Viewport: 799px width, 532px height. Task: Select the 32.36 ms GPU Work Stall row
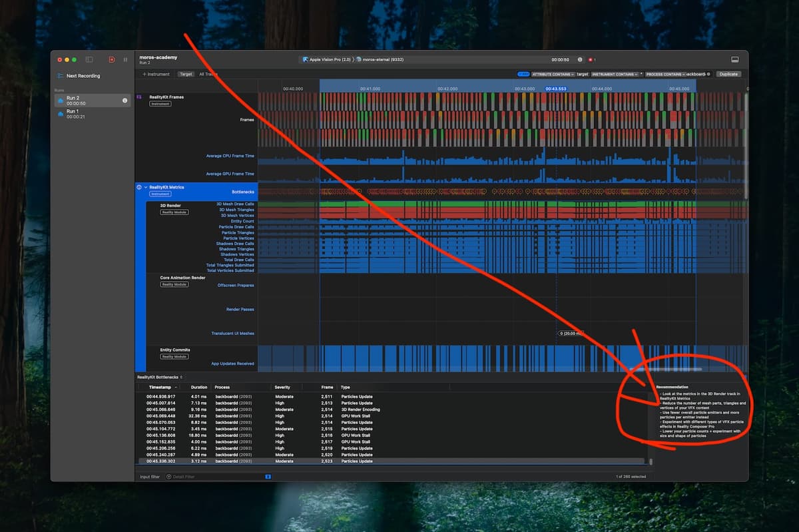point(392,416)
